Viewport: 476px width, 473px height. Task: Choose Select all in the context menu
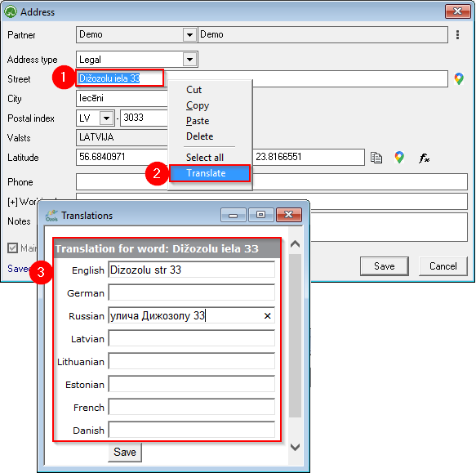pyautogui.click(x=205, y=158)
